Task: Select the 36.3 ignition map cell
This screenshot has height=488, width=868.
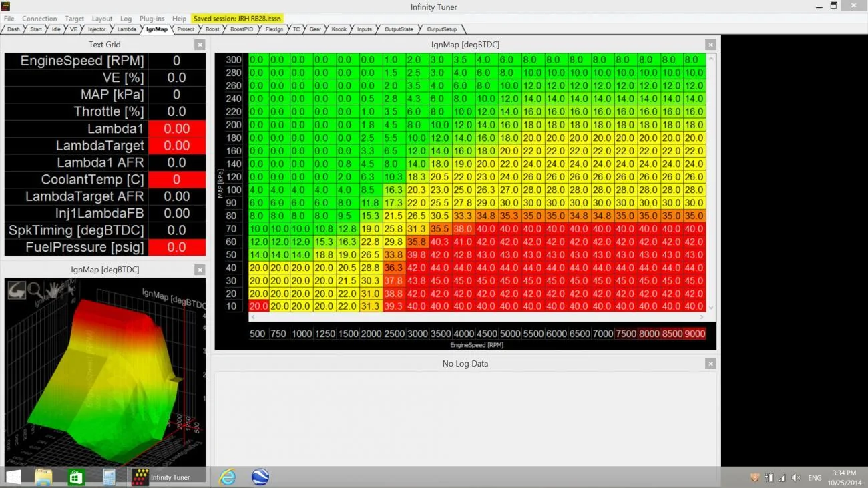Action: [394, 268]
